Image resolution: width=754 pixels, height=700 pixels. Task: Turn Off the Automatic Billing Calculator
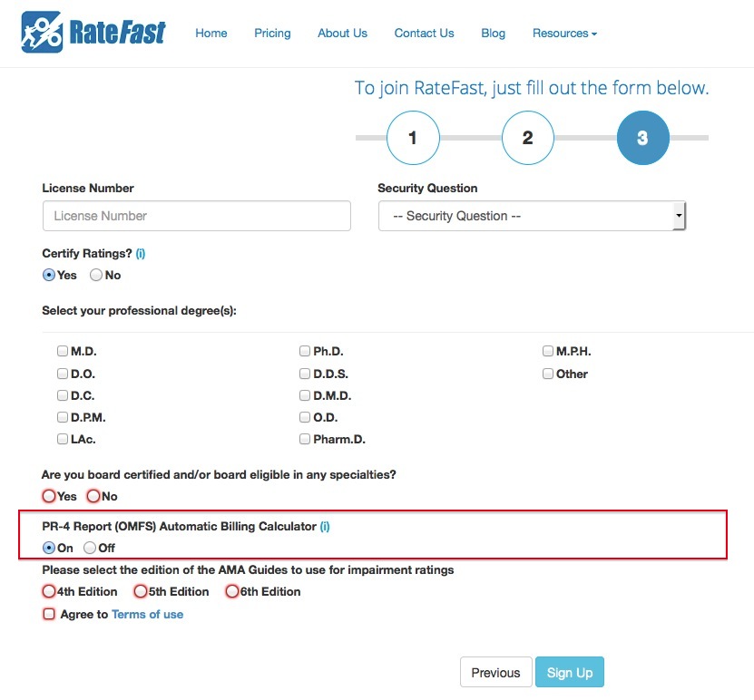click(90, 548)
